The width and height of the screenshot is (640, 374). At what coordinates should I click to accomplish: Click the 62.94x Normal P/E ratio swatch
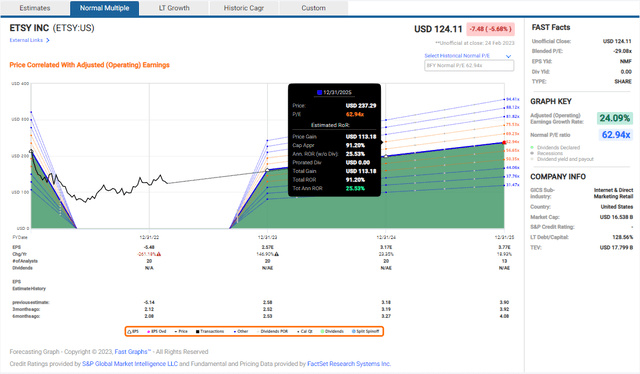(616, 135)
